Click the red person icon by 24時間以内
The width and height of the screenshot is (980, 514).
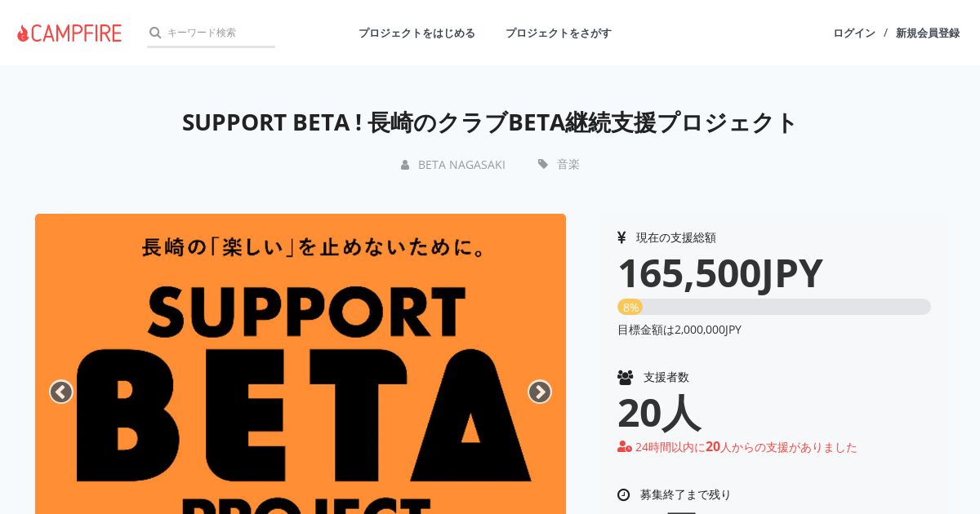tap(625, 446)
